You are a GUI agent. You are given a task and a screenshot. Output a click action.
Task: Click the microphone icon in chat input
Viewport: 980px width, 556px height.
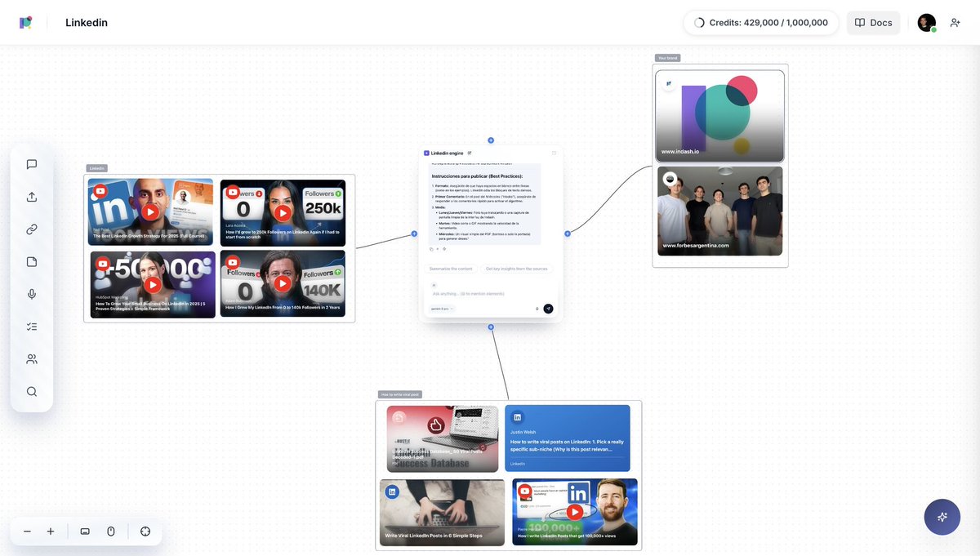[x=537, y=309]
